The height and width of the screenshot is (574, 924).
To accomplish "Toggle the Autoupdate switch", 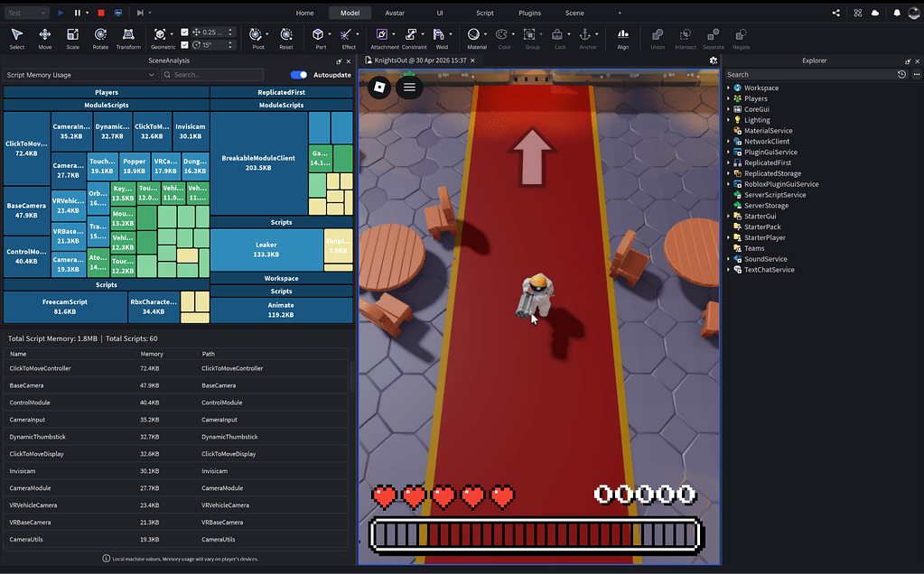I will [x=299, y=75].
